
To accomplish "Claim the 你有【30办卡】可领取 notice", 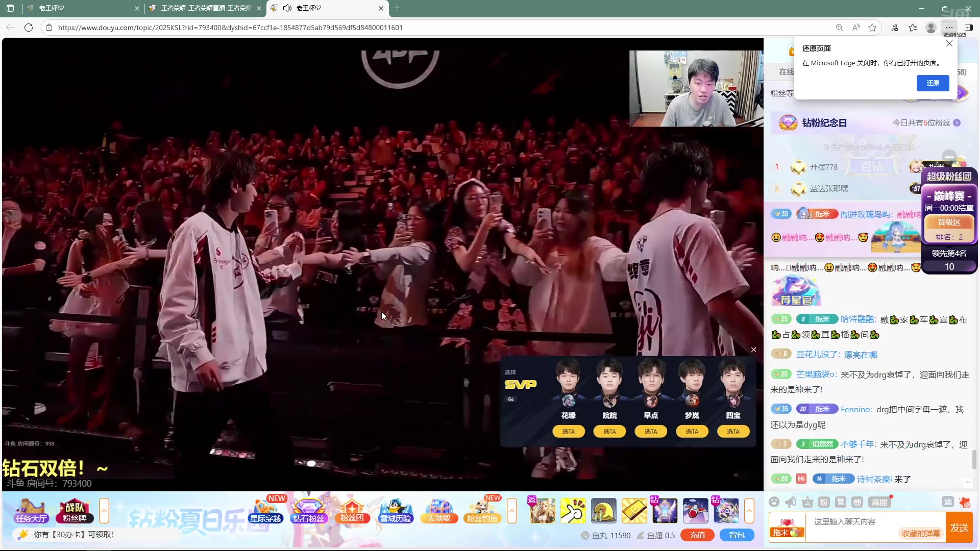I will click(x=73, y=535).
